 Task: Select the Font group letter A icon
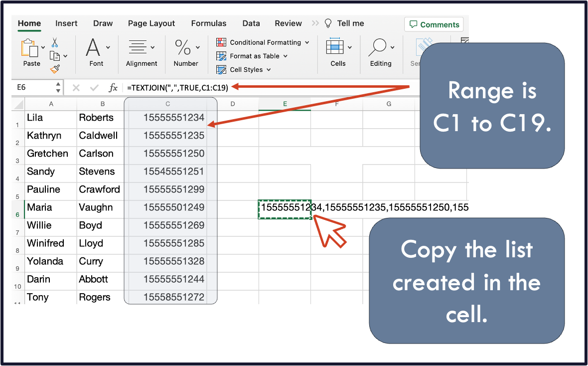coord(95,46)
